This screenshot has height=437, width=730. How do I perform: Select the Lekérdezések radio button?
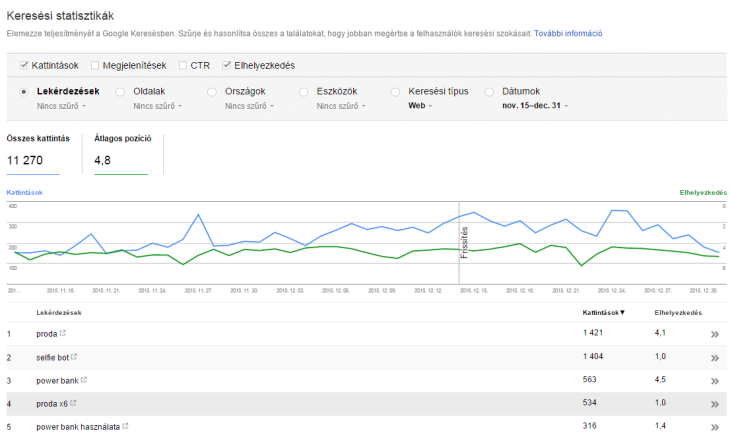(x=23, y=92)
